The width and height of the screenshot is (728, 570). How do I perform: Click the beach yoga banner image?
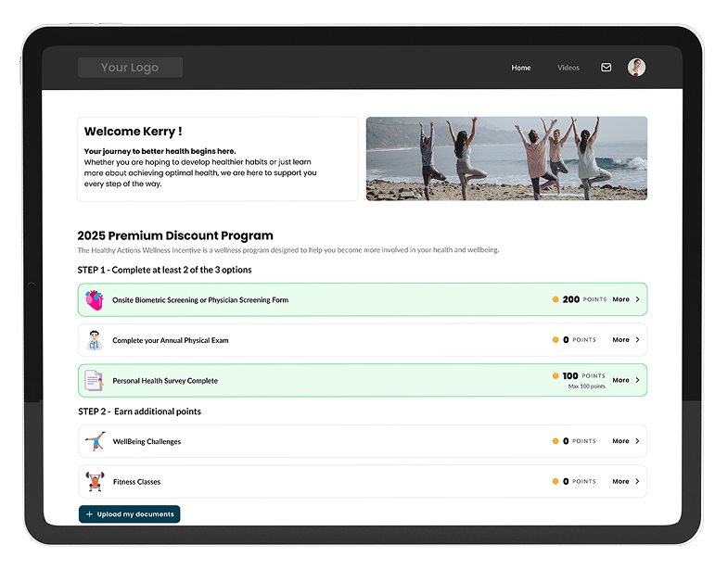pyautogui.click(x=506, y=158)
